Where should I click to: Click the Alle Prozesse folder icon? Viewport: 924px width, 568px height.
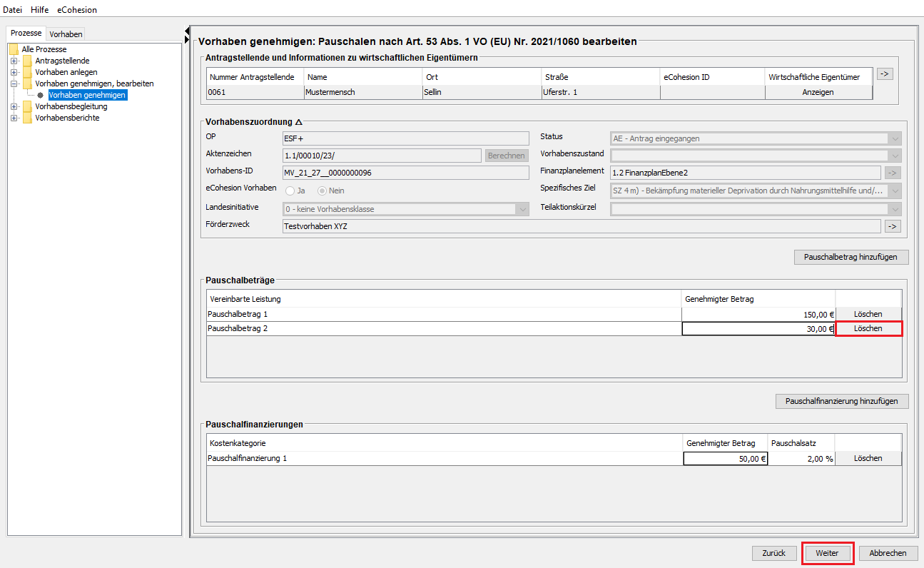point(14,49)
